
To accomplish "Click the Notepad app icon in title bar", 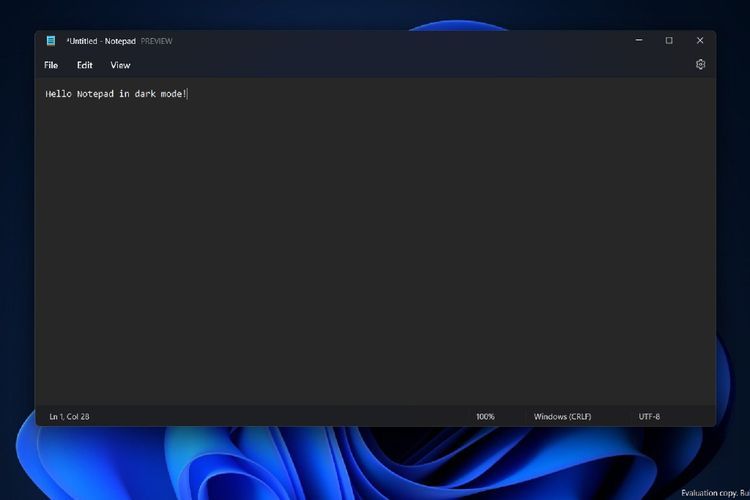I will pyautogui.click(x=51, y=41).
